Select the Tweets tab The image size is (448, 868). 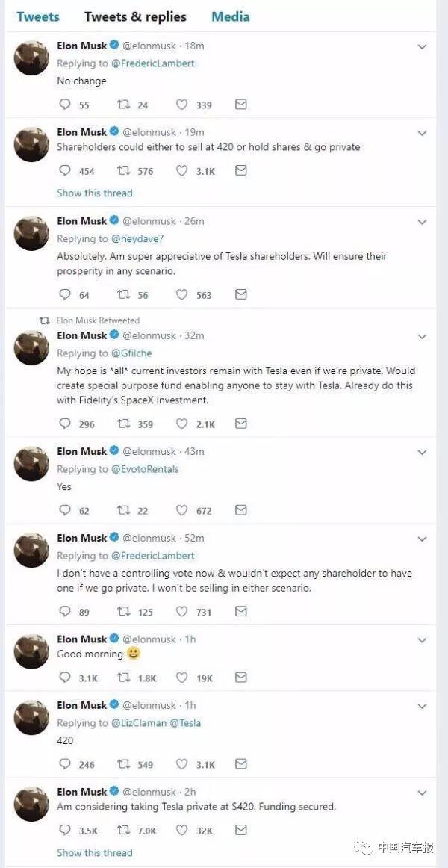pyautogui.click(x=37, y=16)
